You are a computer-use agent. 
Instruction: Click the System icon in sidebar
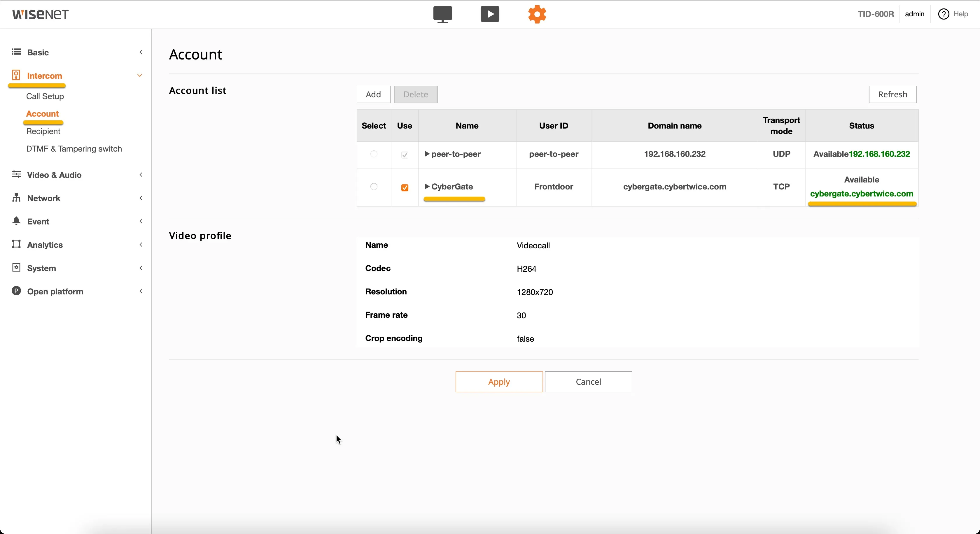click(16, 268)
